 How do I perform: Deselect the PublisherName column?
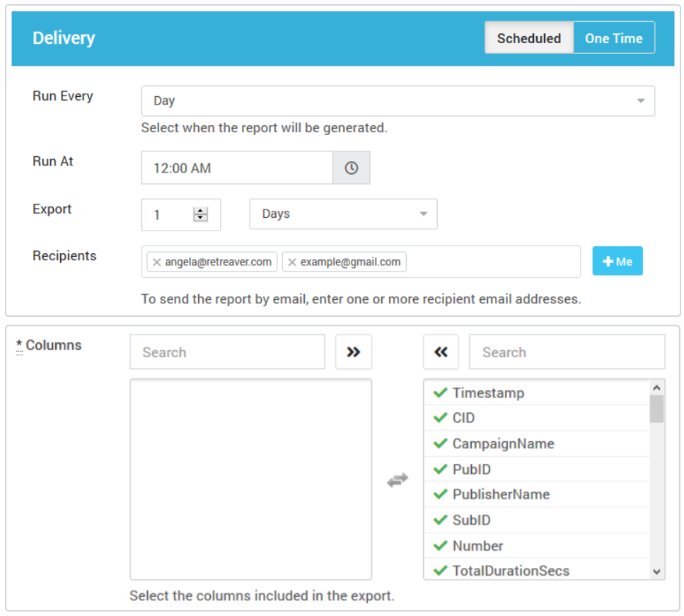point(537,494)
